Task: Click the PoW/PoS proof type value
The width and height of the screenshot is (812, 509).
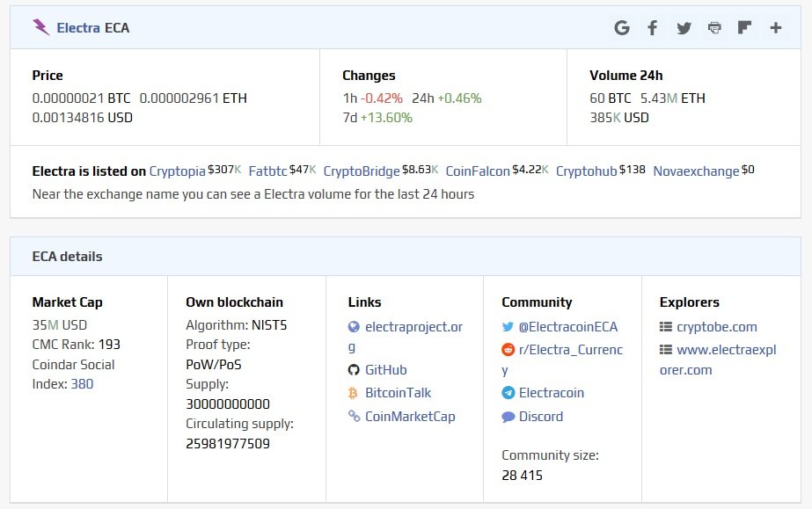Action: 214,365
